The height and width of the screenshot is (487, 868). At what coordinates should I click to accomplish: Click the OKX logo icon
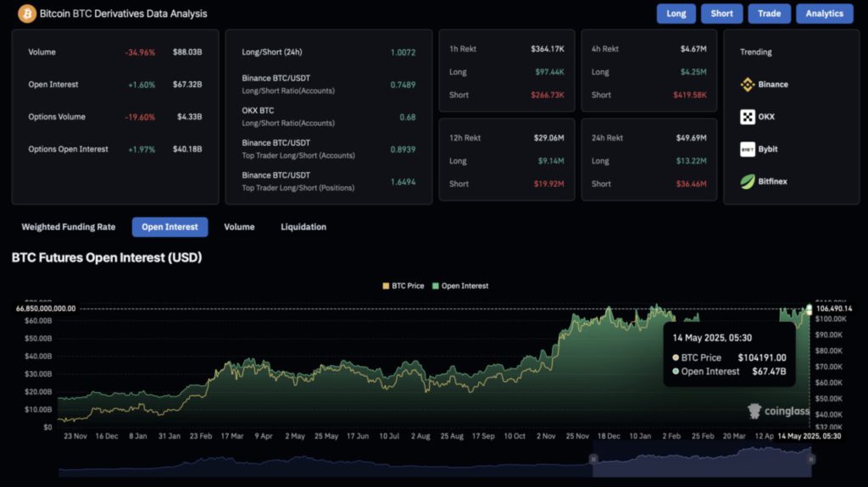pyautogui.click(x=748, y=117)
